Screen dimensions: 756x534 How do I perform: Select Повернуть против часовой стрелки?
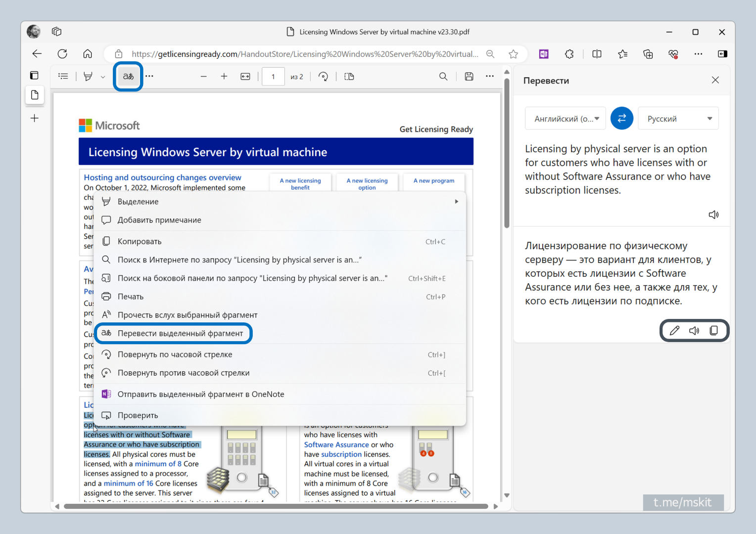(x=280, y=373)
